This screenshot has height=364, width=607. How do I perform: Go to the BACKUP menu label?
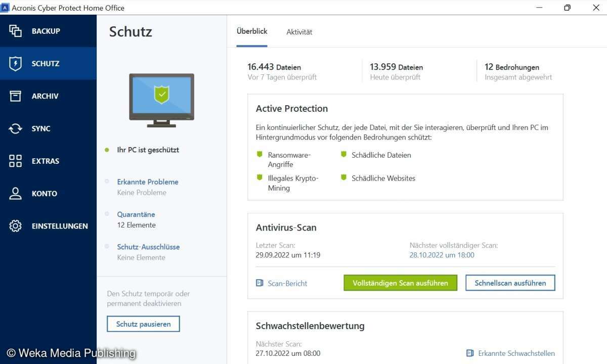46,31
